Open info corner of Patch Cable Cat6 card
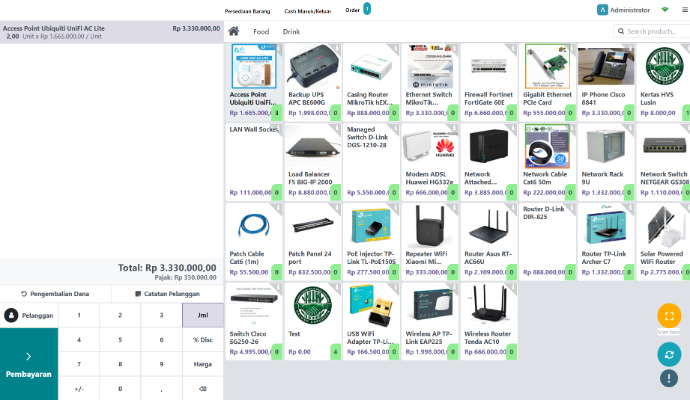 point(278,207)
